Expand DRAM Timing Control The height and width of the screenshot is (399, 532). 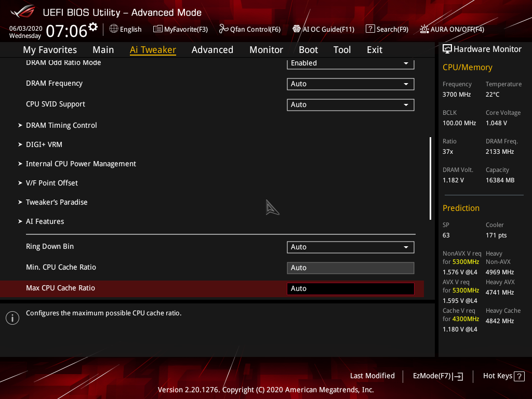point(61,125)
